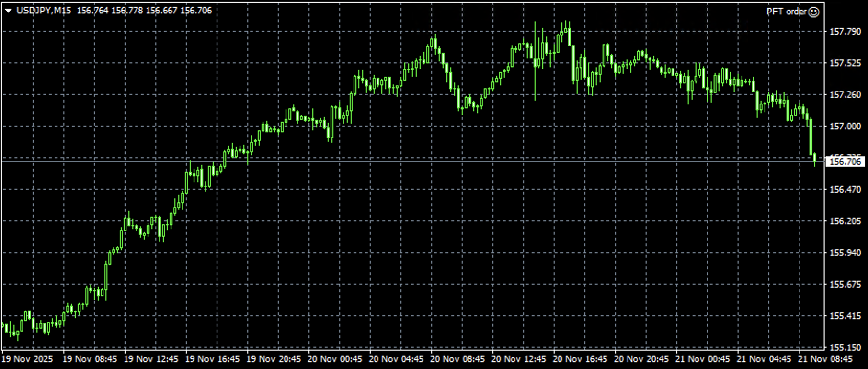Open the dropdown triangle beside USDJPY,M15
Image resolution: width=868 pixels, height=369 pixels.
pos(8,11)
